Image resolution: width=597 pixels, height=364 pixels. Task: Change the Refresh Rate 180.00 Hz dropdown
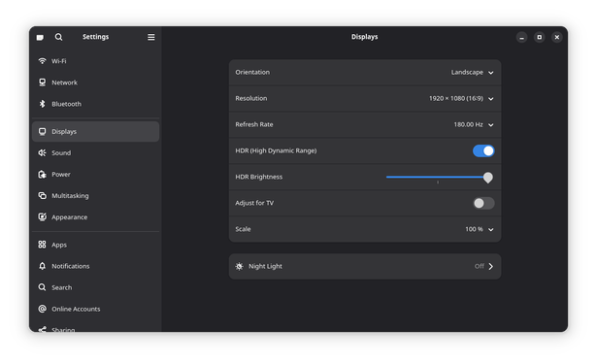click(x=474, y=124)
